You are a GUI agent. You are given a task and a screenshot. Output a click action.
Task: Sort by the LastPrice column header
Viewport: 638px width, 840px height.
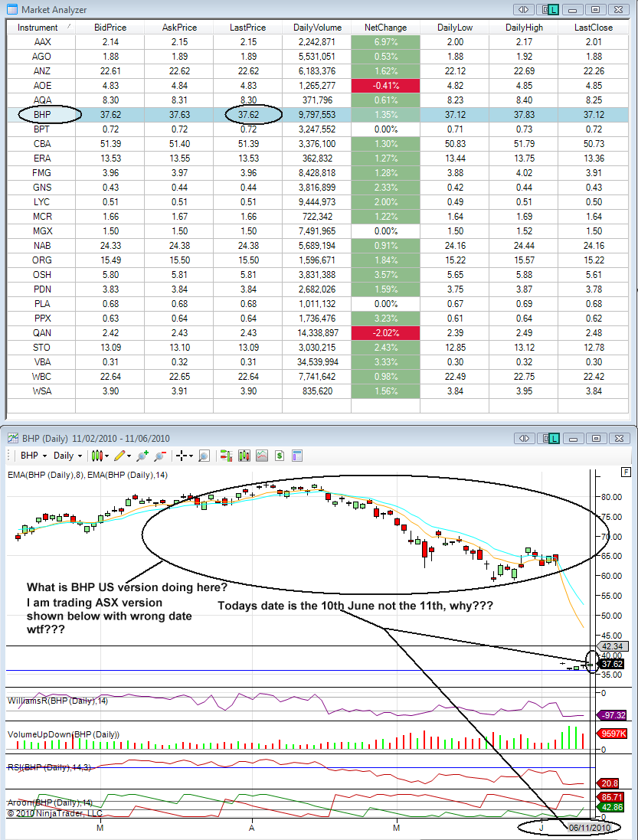tap(247, 28)
